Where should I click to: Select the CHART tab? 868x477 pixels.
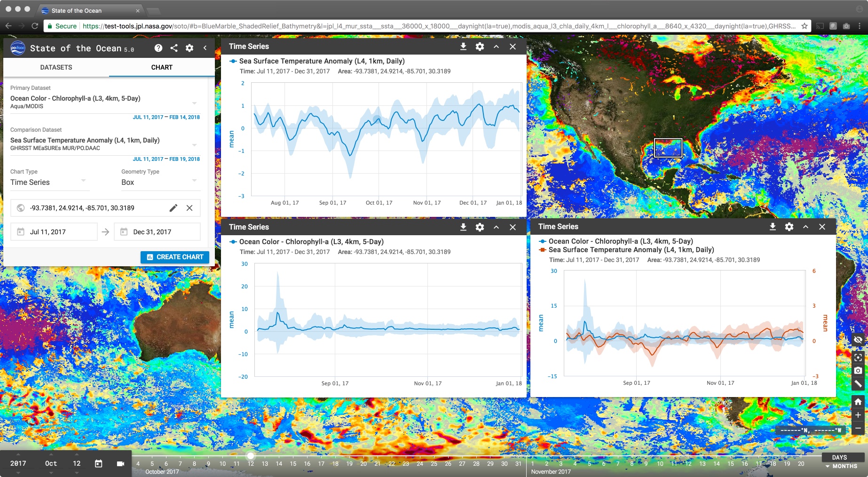point(162,67)
